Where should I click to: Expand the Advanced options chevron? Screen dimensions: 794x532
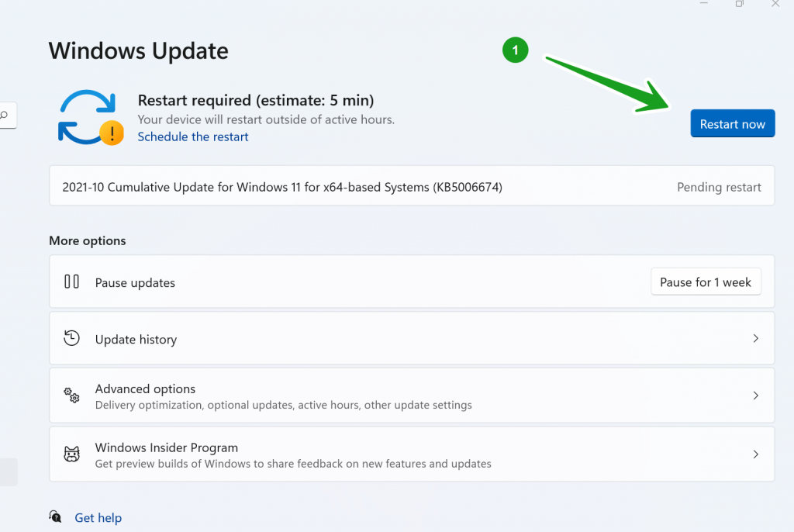pos(755,396)
